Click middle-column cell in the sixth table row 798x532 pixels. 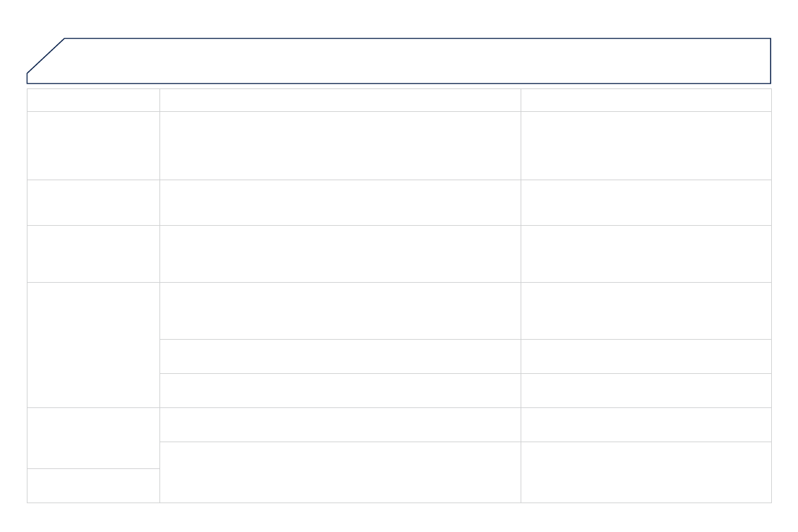340,356
